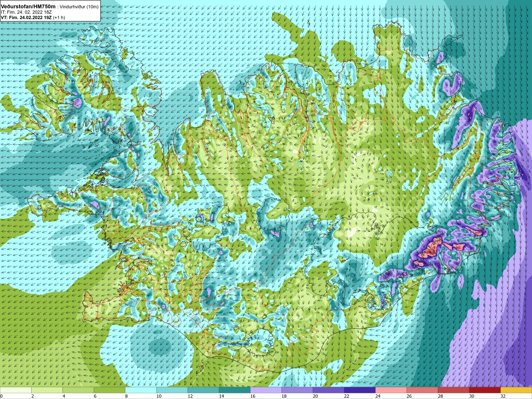Click the legend value label '6'

point(95,396)
